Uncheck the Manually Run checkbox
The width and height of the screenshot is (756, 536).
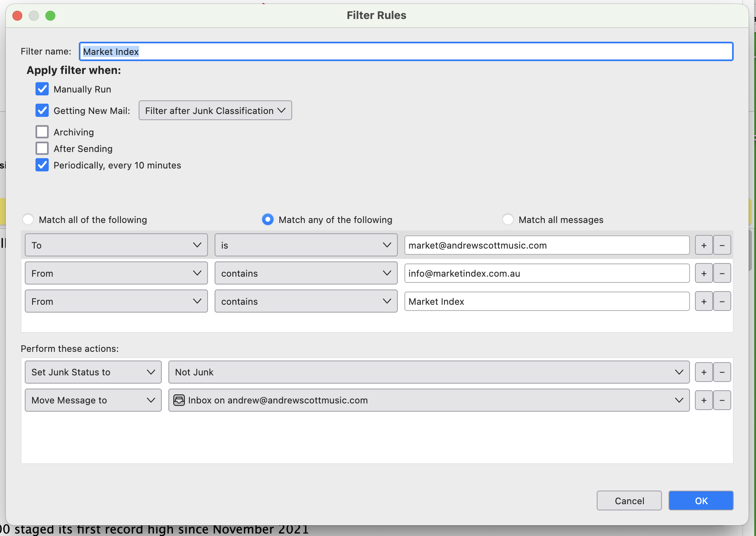coord(42,89)
